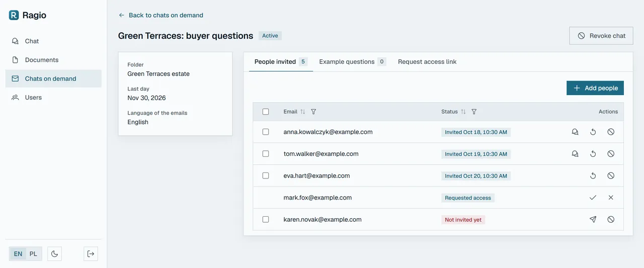Check the tom.walker@example.com row checkbox
The width and height of the screenshot is (644, 268).
point(266,154)
